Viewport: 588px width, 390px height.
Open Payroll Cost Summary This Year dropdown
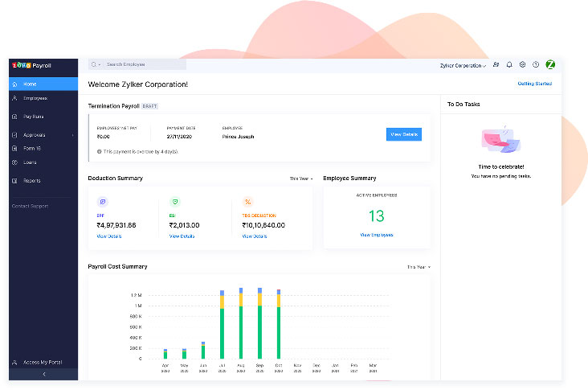[418, 267]
